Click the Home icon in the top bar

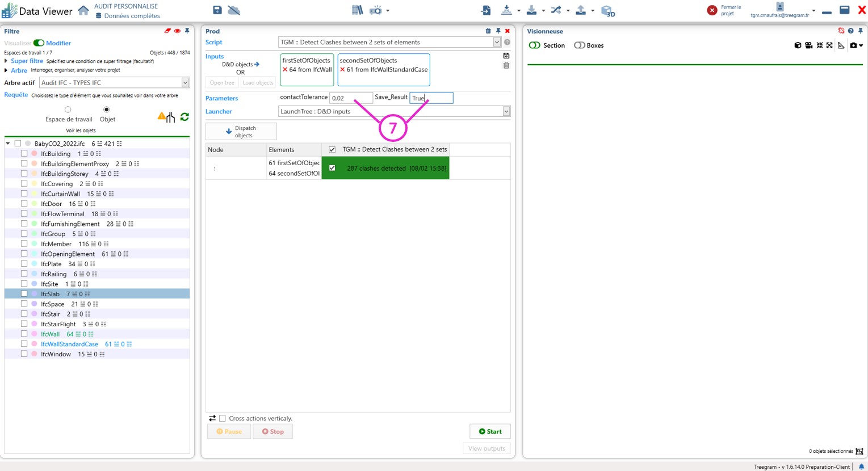tap(83, 11)
